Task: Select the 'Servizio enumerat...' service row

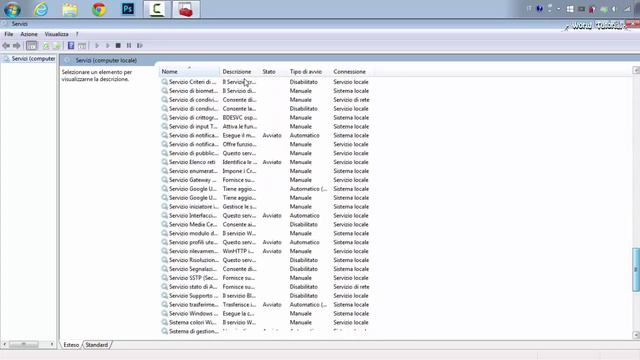Action: coord(265,171)
